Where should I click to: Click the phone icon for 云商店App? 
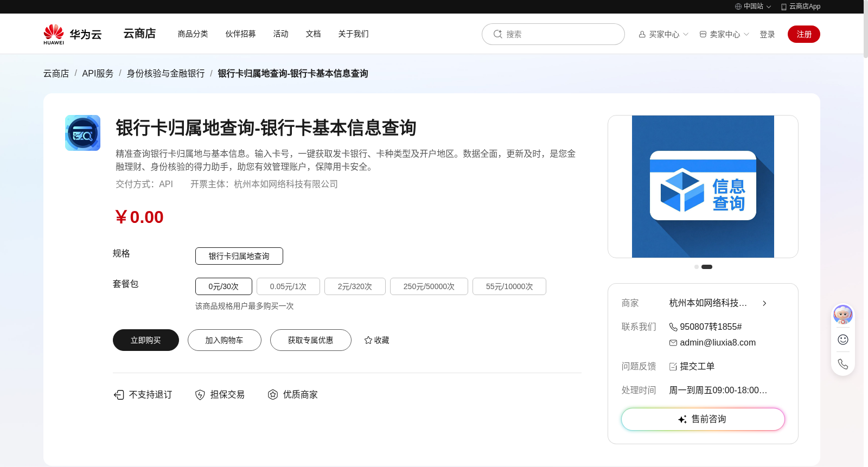point(784,7)
